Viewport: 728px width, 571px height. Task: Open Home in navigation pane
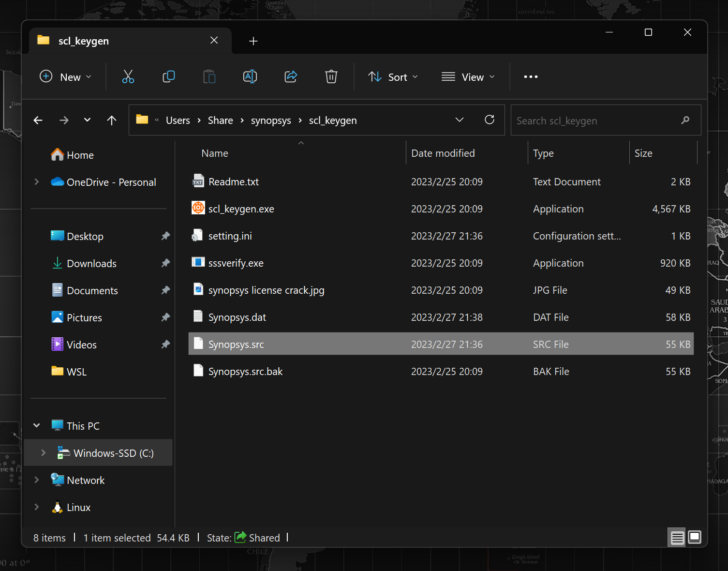coord(80,155)
